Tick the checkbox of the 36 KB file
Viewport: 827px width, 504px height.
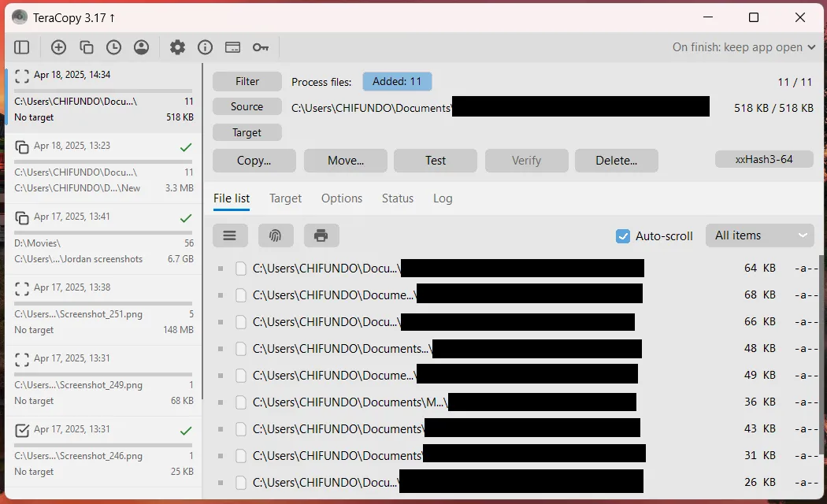(240, 402)
